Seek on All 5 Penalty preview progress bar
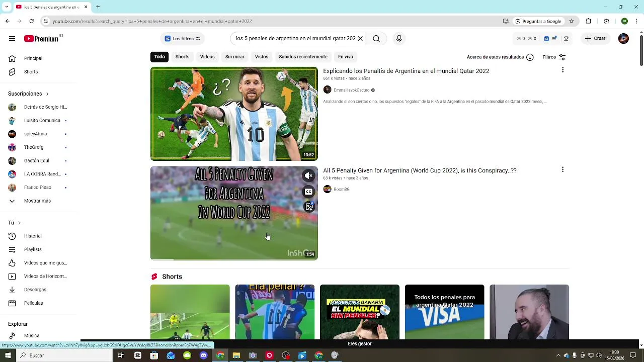 coord(234,259)
